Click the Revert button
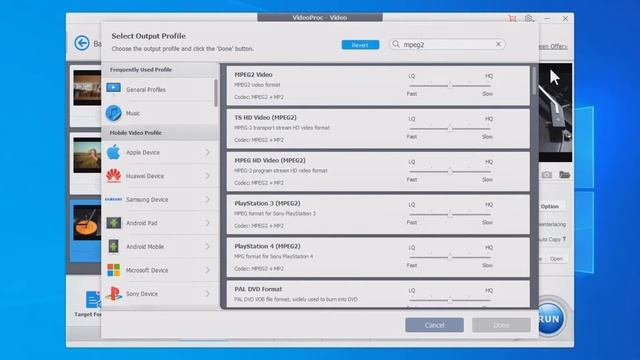 [x=360, y=45]
